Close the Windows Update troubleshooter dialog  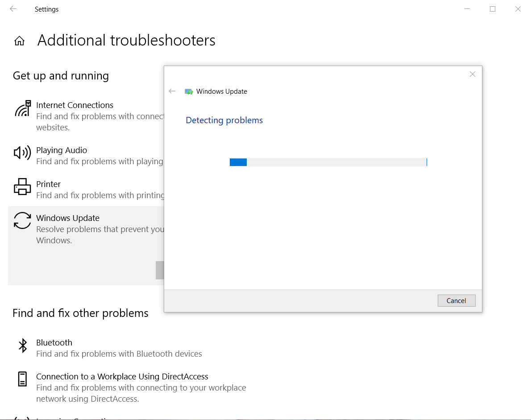(x=473, y=74)
